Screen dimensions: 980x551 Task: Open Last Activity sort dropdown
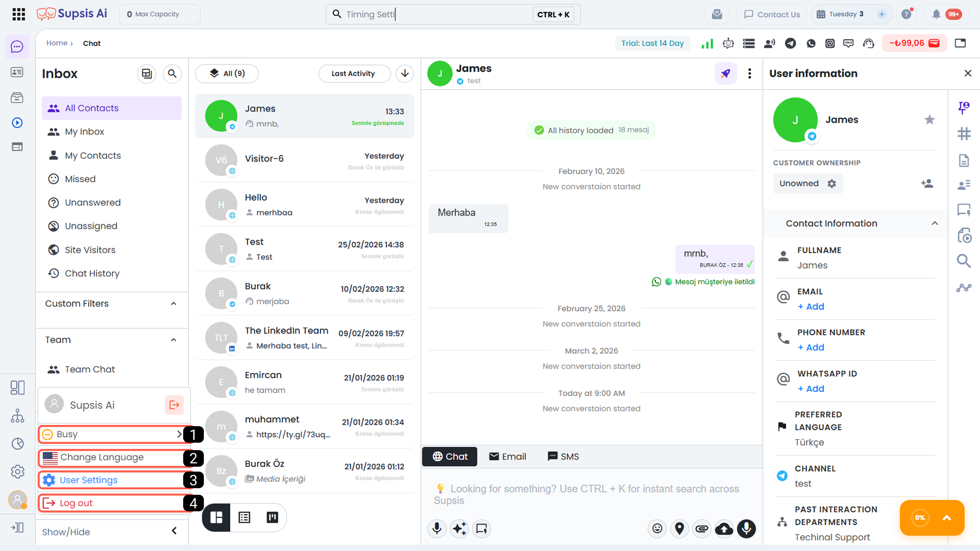(x=354, y=74)
